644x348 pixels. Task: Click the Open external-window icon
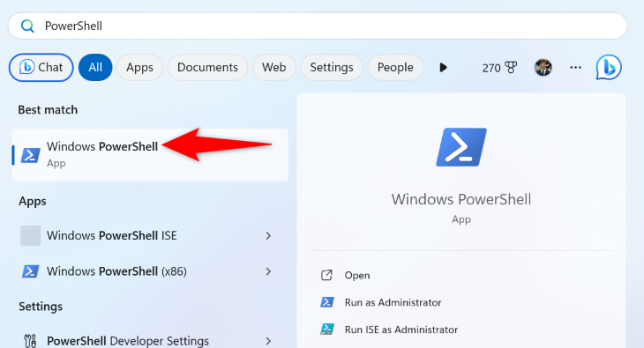point(326,275)
